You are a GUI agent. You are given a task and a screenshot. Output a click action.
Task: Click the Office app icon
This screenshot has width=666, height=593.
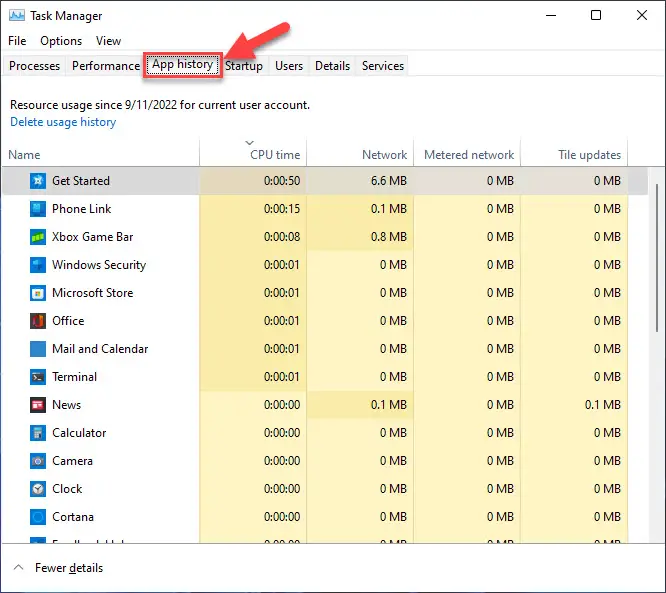coord(37,321)
